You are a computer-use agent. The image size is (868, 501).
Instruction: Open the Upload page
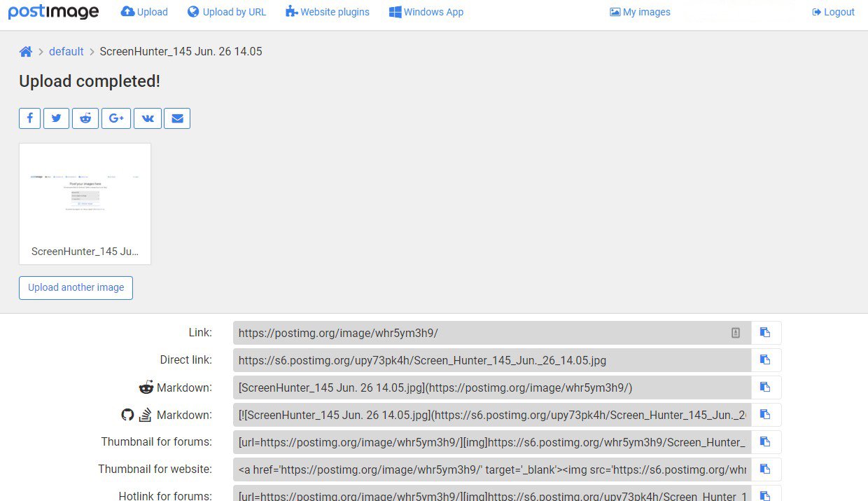coord(144,12)
